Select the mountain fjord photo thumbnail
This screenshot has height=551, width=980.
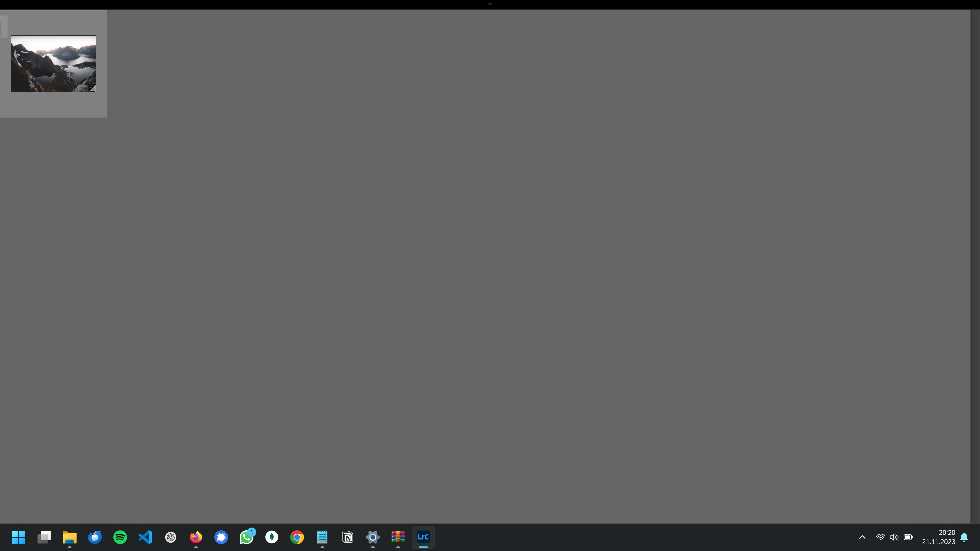point(53,64)
